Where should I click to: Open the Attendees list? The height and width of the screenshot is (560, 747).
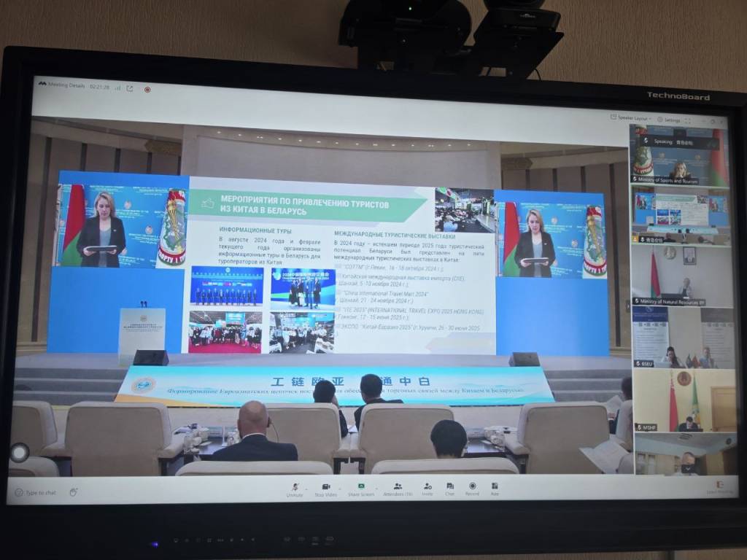tap(398, 489)
